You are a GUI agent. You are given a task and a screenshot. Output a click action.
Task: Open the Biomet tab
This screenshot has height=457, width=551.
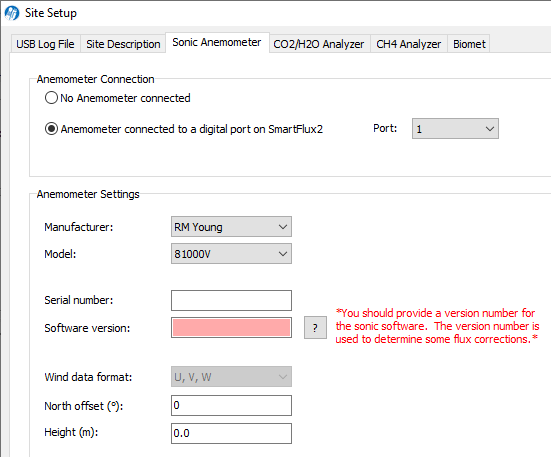(469, 44)
